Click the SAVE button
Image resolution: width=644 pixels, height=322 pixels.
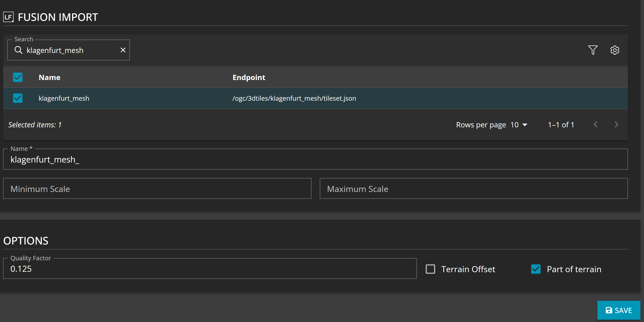click(619, 310)
